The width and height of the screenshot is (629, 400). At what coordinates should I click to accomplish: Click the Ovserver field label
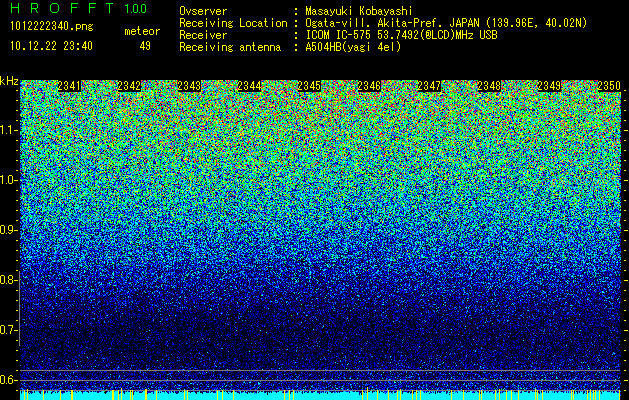203,11
